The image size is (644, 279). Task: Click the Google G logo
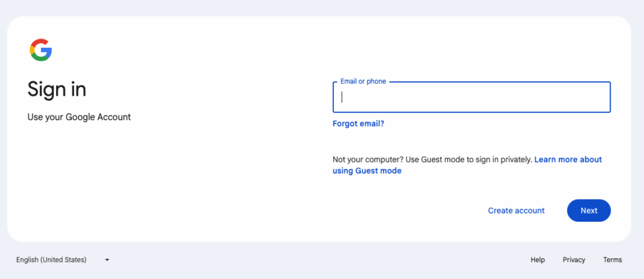[x=41, y=50]
